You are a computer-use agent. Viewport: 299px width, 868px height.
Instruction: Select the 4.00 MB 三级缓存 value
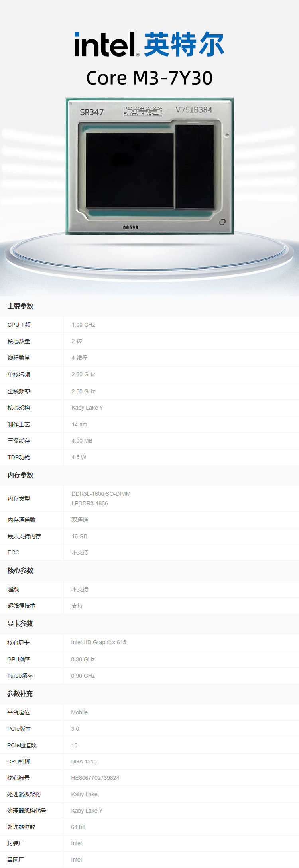click(82, 441)
